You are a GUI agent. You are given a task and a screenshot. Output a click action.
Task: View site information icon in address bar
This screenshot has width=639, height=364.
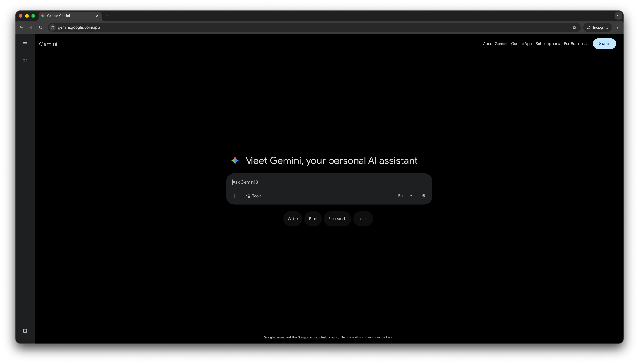(52, 27)
